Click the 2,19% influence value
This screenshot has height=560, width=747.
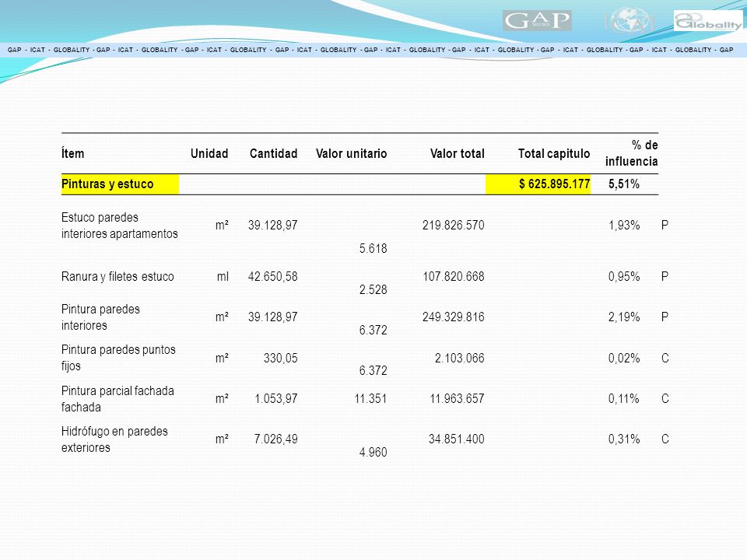pos(623,317)
